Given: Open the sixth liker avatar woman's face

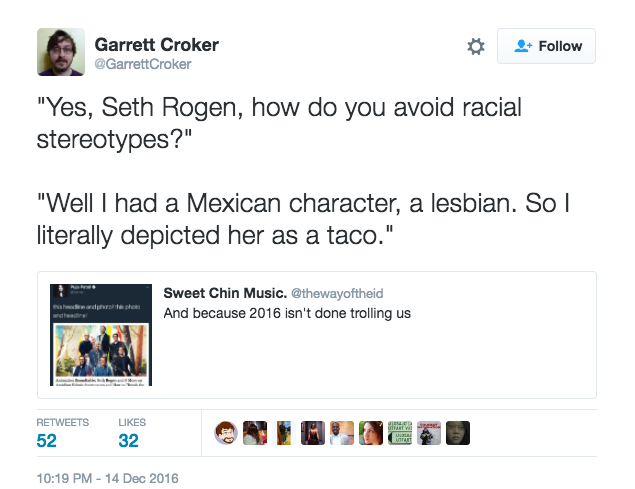Looking at the screenshot, I should 371,433.
